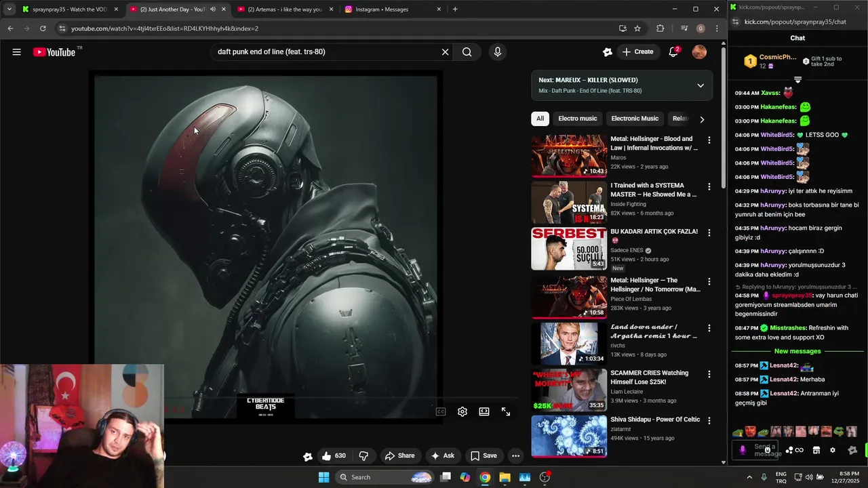The height and width of the screenshot is (488, 868).
Task: Open a new Chrome tab
Action: pyautogui.click(x=455, y=9)
